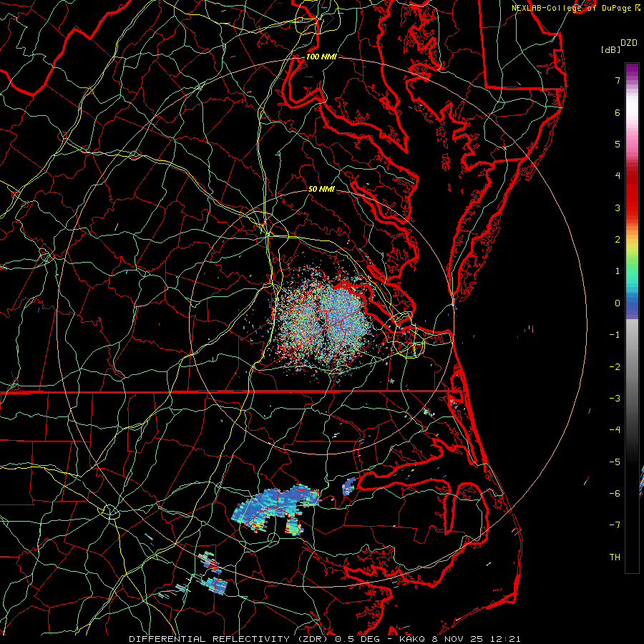Click the -4 value on the scale
Viewport: 644px width, 644px height.
coord(615,430)
